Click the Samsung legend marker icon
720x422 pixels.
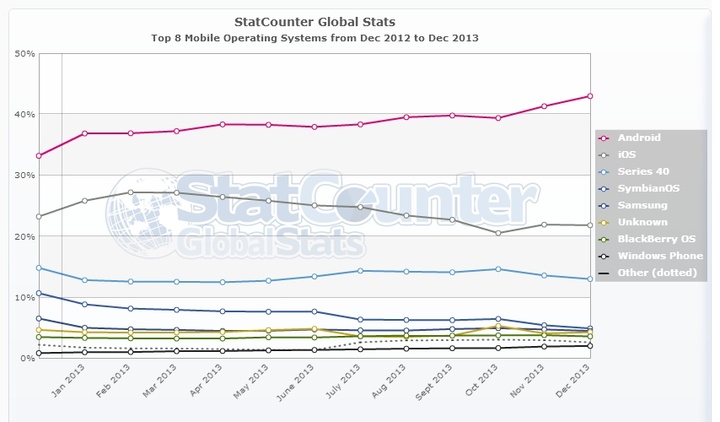(605, 204)
